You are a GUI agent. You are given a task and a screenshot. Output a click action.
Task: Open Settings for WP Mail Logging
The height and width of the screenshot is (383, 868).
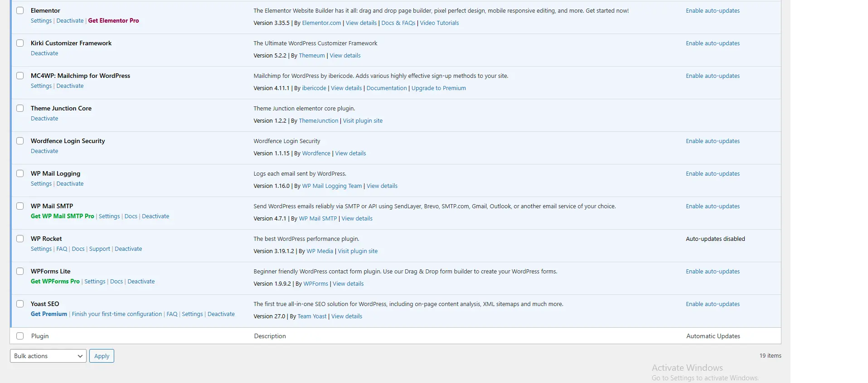point(41,184)
